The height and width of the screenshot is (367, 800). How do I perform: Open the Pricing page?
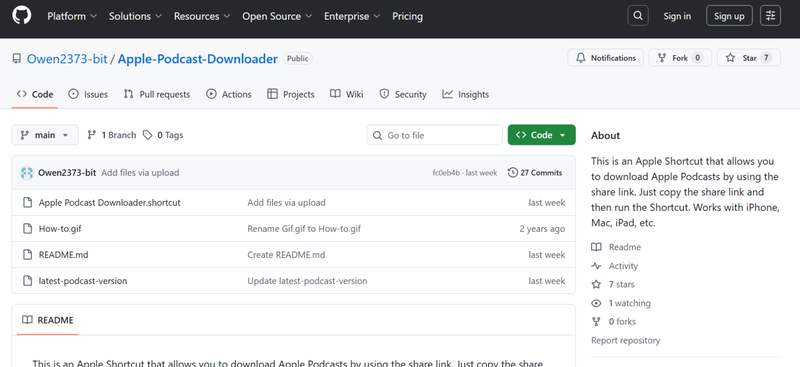407,16
